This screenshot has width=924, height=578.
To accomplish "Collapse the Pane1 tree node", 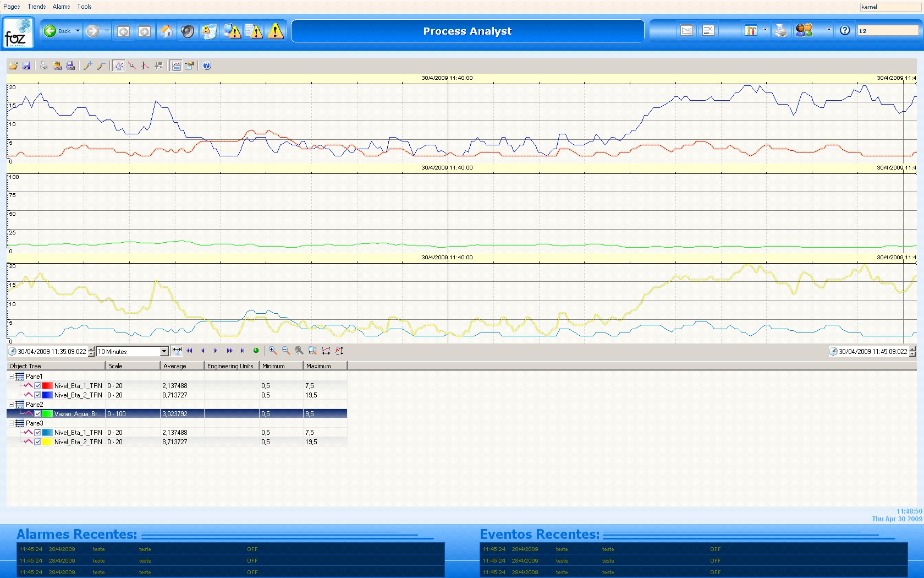I will point(11,377).
